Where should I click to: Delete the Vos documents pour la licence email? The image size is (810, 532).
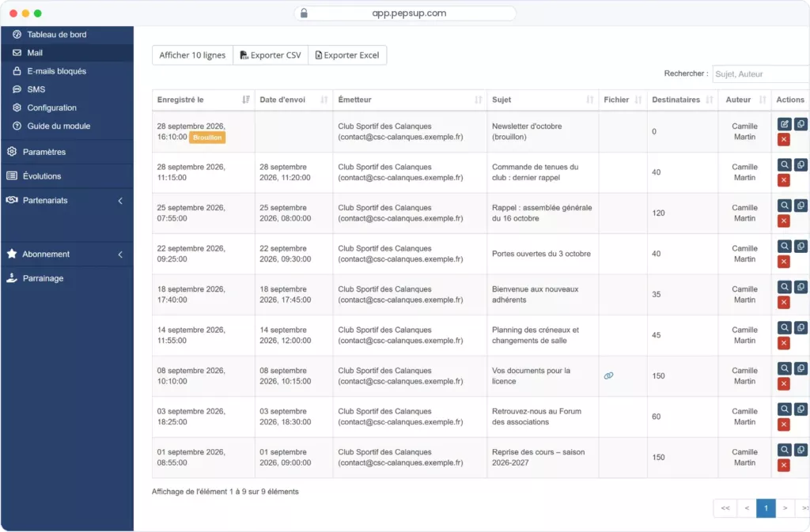click(784, 384)
